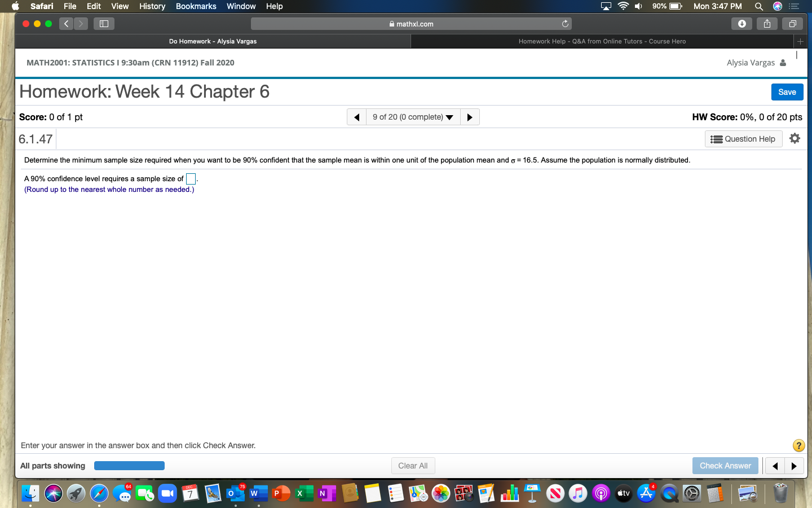Click bottom-right next question arrow
812x508 pixels.
(794, 466)
